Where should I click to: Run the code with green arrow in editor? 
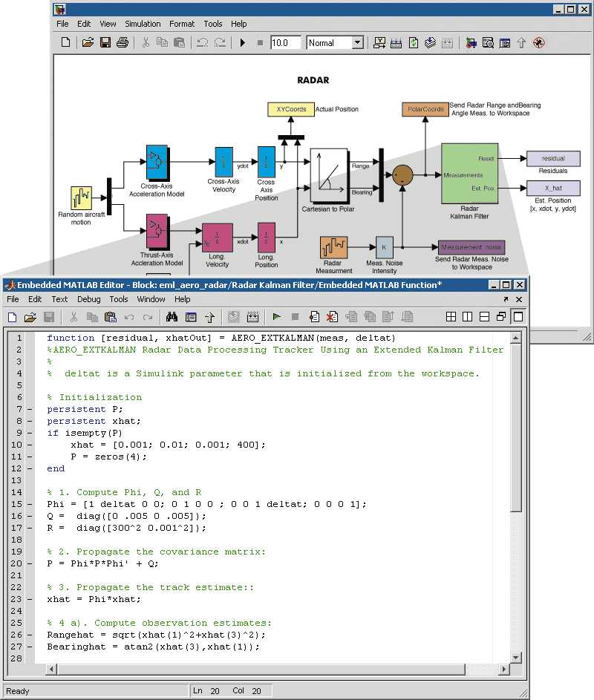coord(276,317)
